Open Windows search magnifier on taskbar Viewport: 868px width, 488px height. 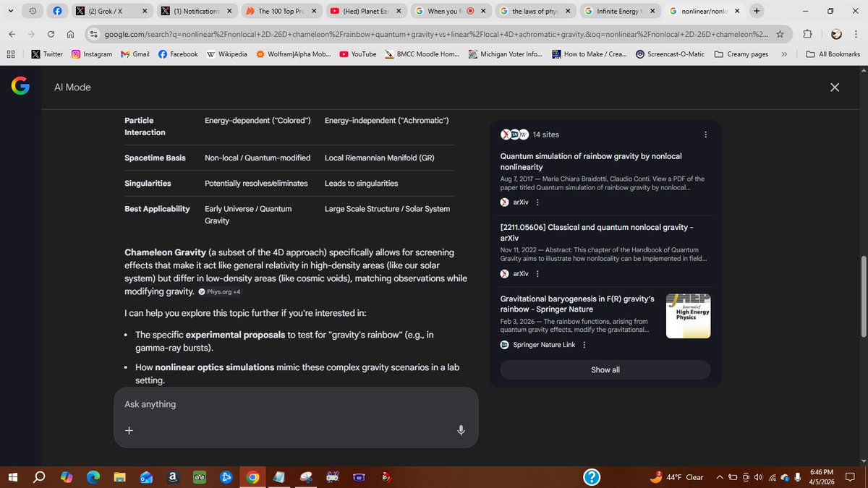pos(39,477)
